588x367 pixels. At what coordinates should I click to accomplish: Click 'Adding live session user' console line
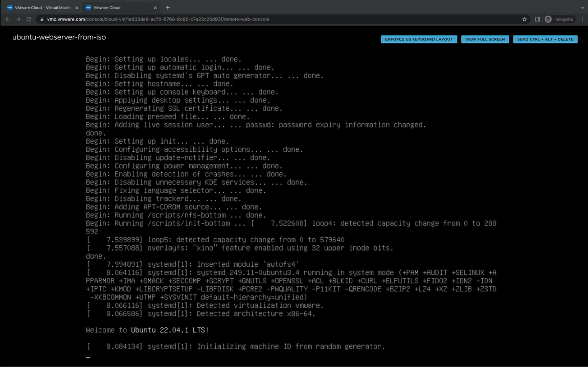click(256, 125)
